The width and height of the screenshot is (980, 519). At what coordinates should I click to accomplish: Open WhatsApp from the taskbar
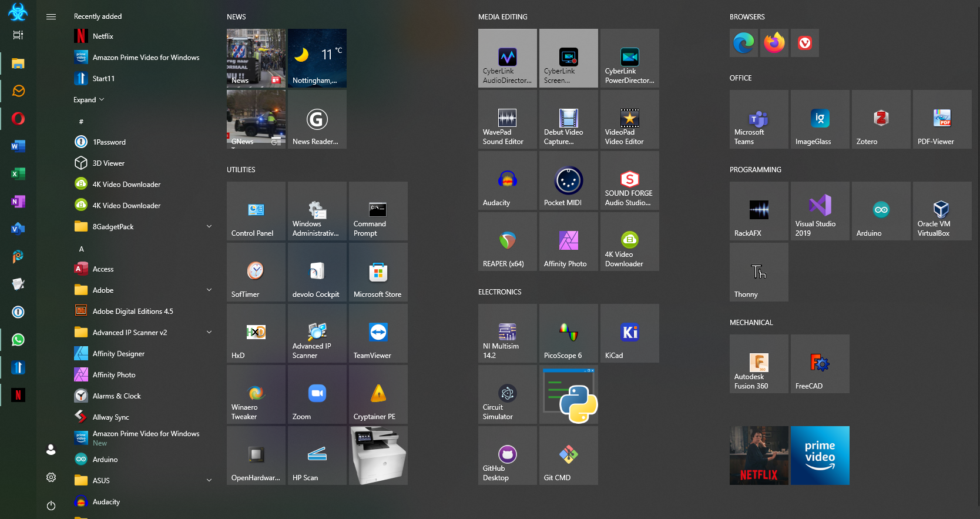(x=18, y=340)
